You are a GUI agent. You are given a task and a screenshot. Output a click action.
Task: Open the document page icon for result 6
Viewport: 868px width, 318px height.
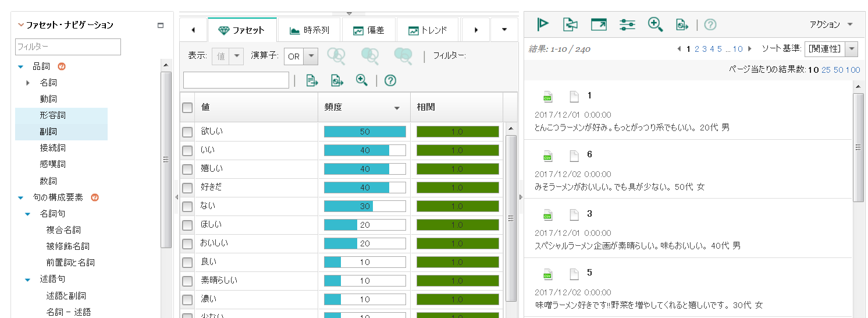574,156
